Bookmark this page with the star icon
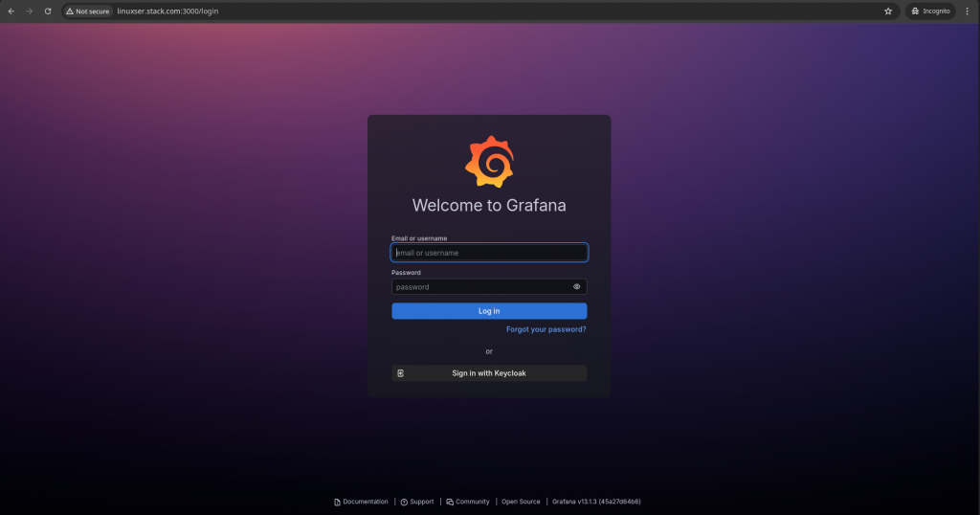 tap(888, 11)
